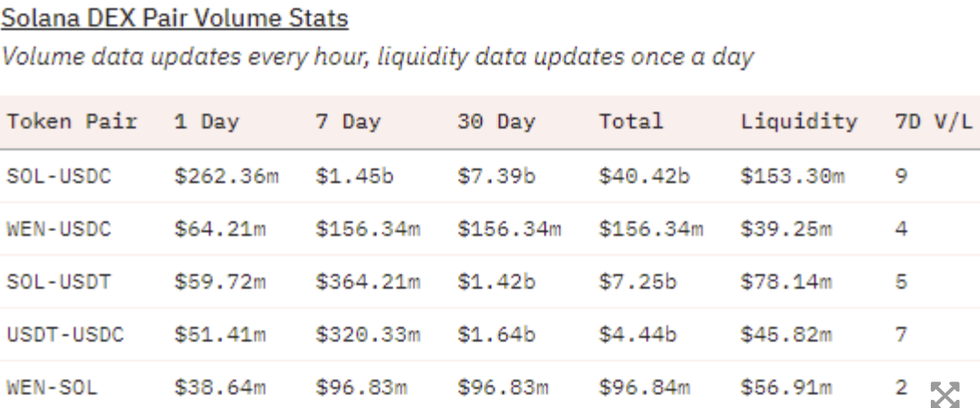Screen dimensions: 980x408
Task: Select the WEN-SOL token pair row
Action: tap(490, 385)
